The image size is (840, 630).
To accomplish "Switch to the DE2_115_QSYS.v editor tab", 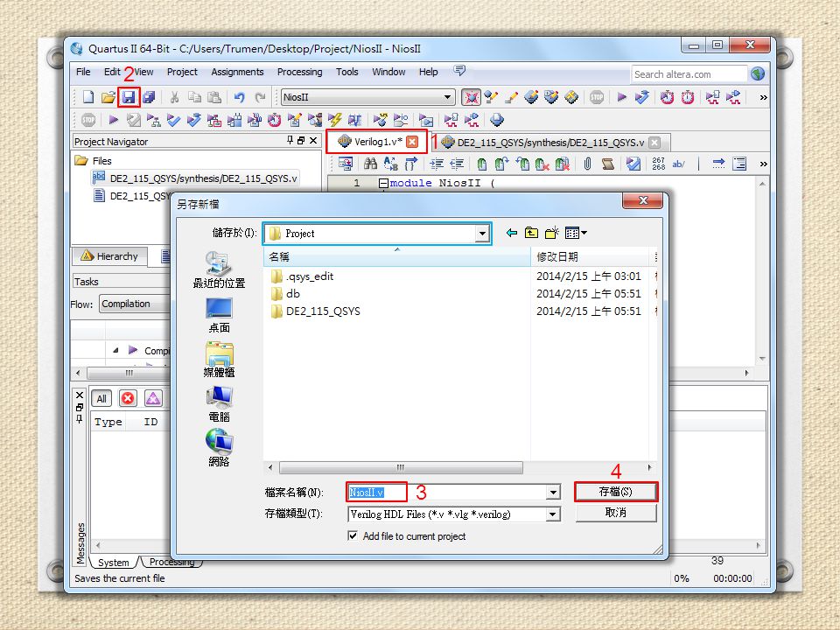I will pyautogui.click(x=549, y=143).
